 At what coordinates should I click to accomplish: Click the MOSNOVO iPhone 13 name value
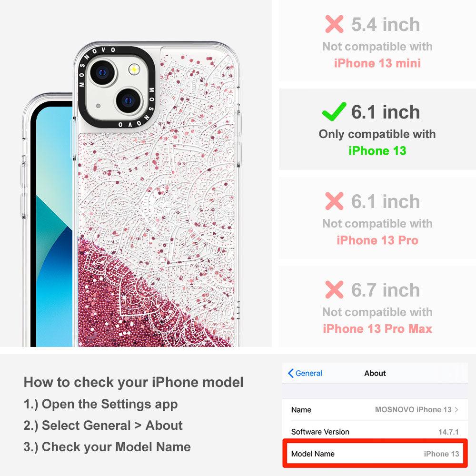coord(413,409)
